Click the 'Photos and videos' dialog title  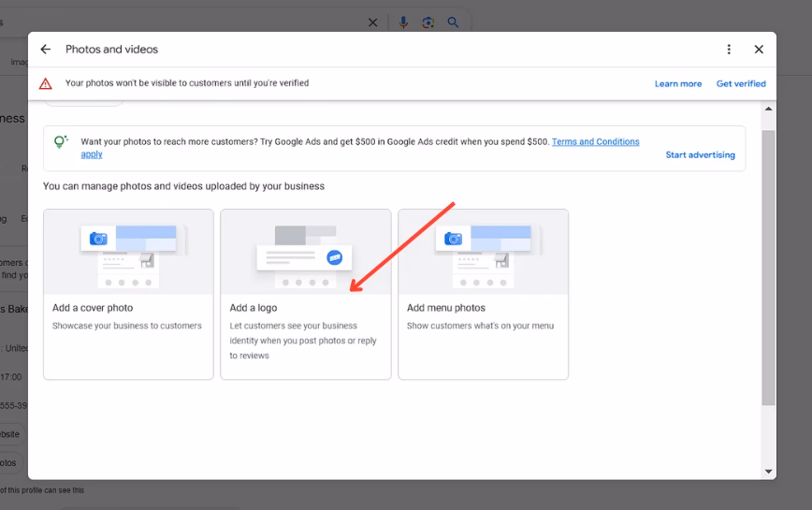(112, 50)
